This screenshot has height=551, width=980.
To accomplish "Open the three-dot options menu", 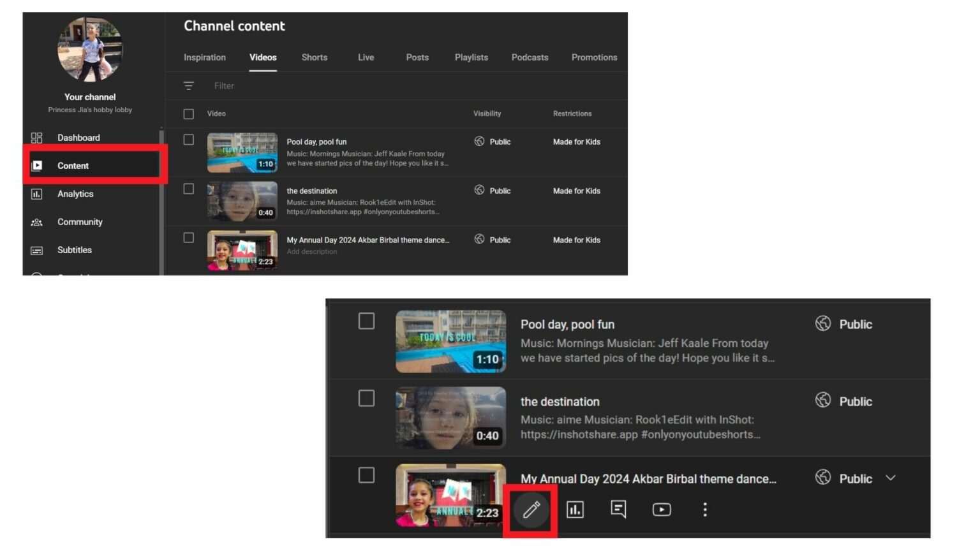I will tap(704, 509).
